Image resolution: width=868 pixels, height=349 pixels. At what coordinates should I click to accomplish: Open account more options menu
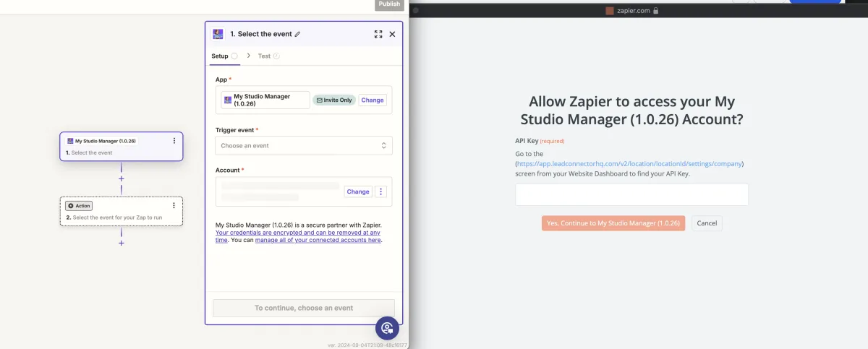(x=381, y=191)
